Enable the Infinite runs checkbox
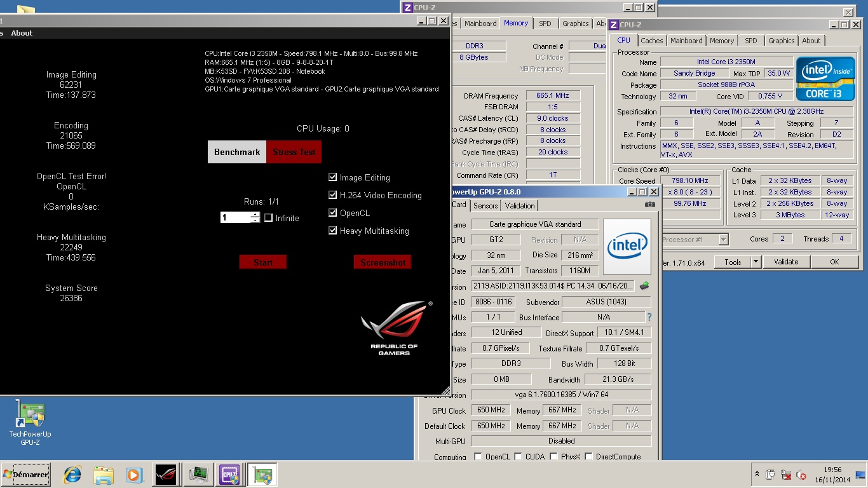Screen dimensions: 868x488 coord(268,218)
